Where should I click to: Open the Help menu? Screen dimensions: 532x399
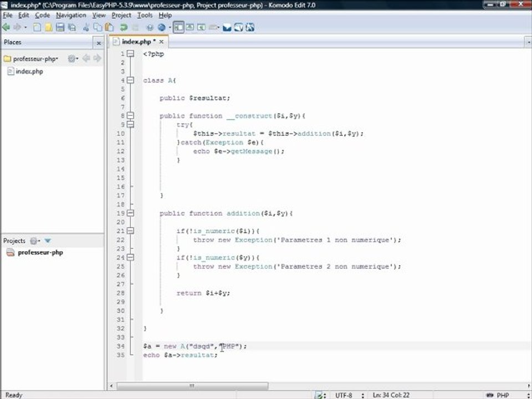165,16
